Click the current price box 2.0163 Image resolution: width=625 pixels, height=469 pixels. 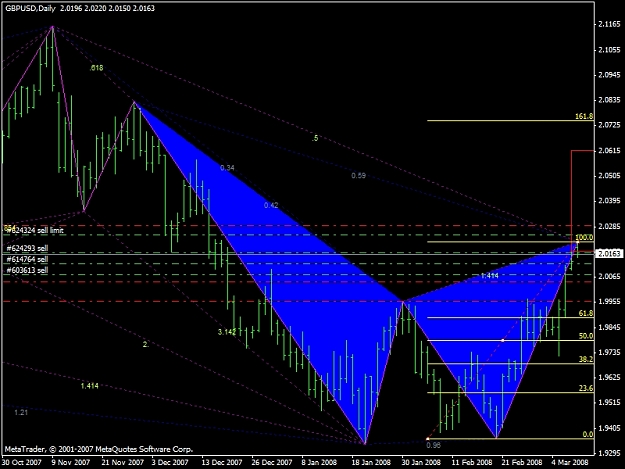[x=609, y=253]
